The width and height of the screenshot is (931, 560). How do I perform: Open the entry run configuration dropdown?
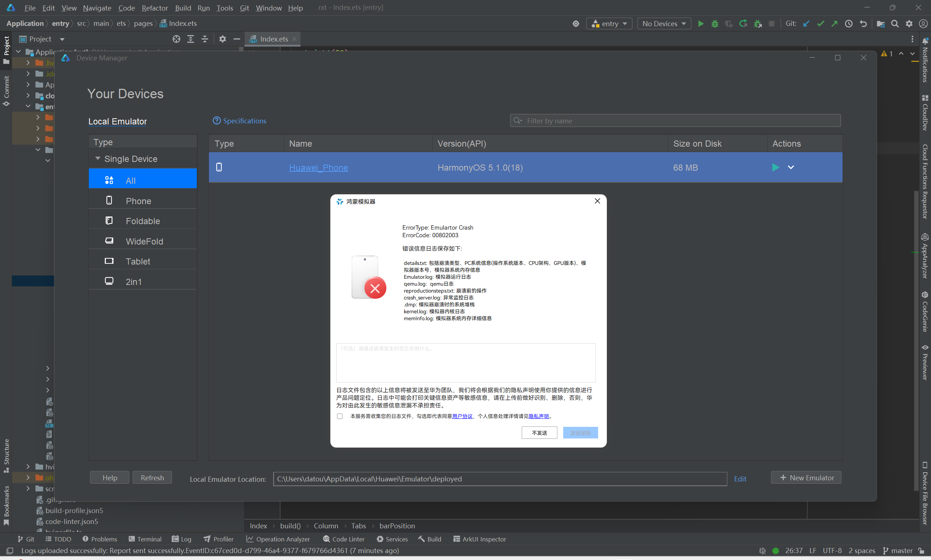[609, 24]
